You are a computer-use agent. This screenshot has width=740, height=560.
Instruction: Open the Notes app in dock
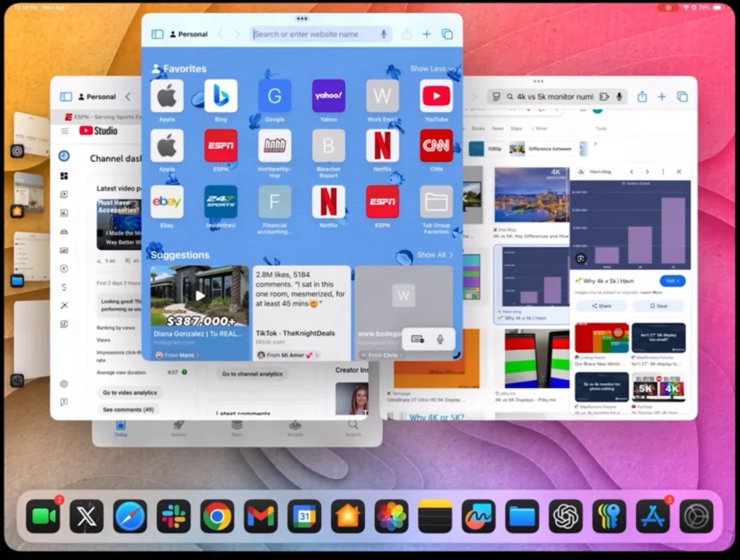coord(434,517)
